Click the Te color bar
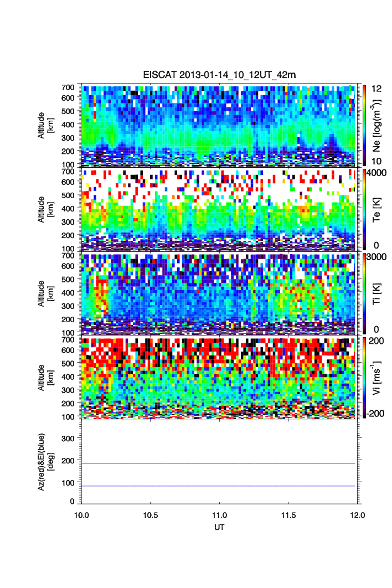 pyautogui.click(x=364, y=209)
